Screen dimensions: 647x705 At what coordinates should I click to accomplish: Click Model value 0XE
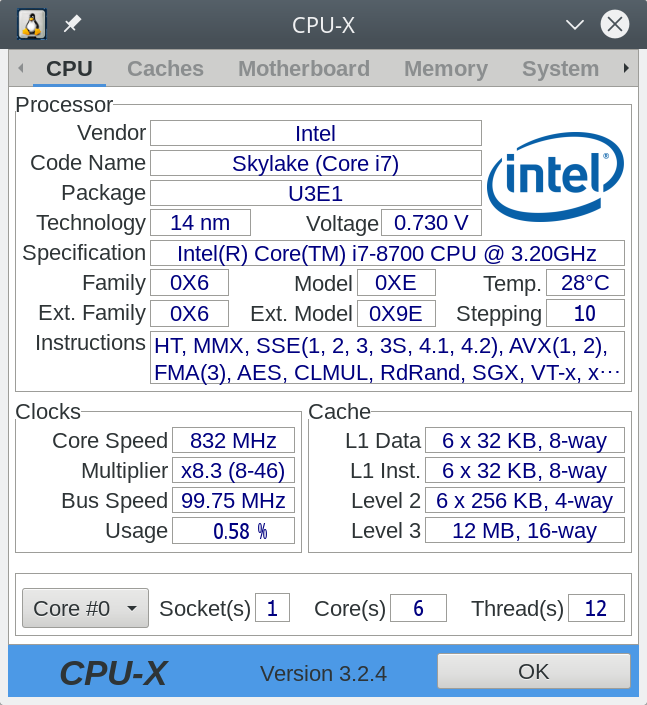pos(396,283)
